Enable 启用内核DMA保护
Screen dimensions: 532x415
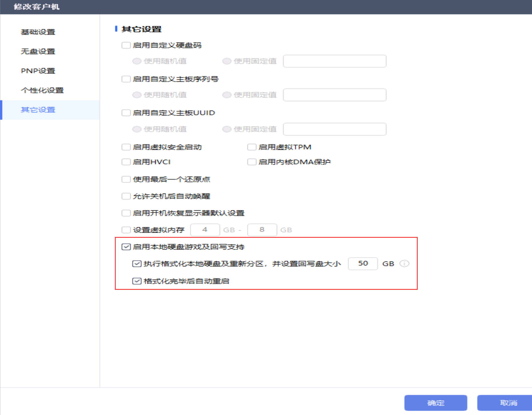point(251,161)
